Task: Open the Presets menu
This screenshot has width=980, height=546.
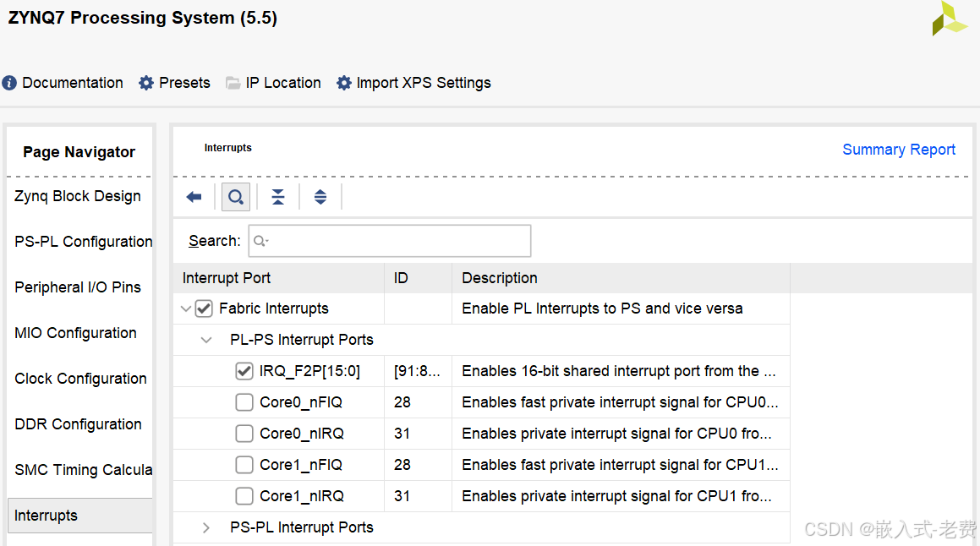Action: click(x=174, y=83)
